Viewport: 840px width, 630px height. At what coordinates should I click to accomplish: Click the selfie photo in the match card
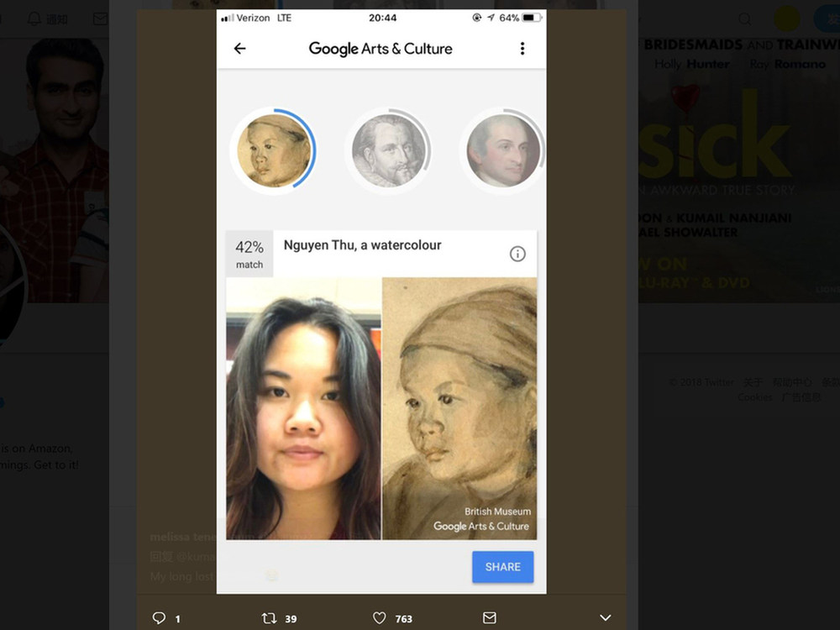pyautogui.click(x=303, y=408)
